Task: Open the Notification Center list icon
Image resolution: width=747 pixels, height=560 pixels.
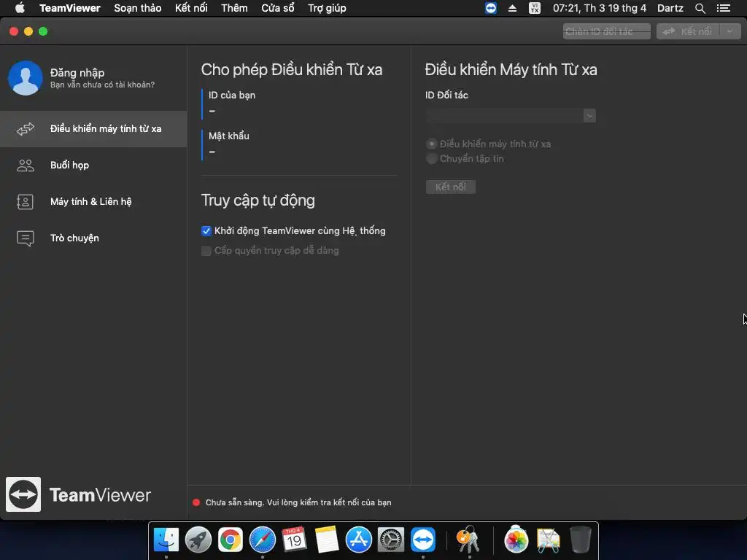Action: coord(724,8)
